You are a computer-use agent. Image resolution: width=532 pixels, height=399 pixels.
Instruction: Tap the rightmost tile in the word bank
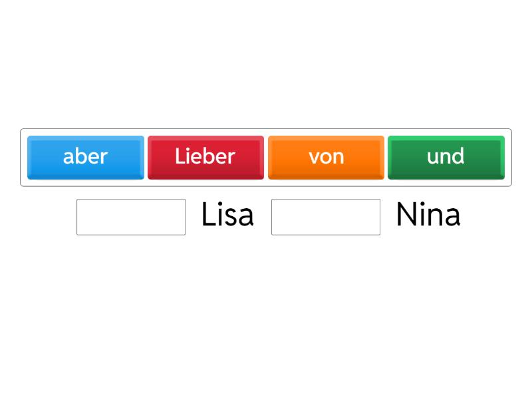click(446, 157)
